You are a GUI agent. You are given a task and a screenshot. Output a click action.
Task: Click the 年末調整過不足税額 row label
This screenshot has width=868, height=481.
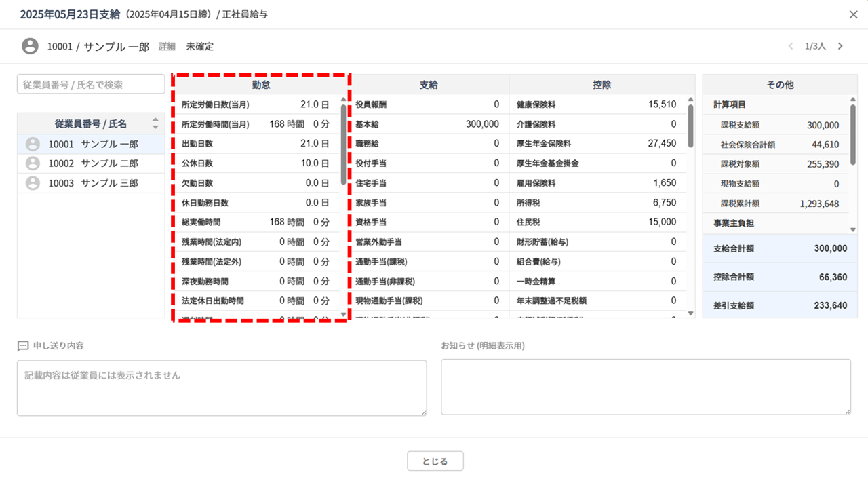551,301
